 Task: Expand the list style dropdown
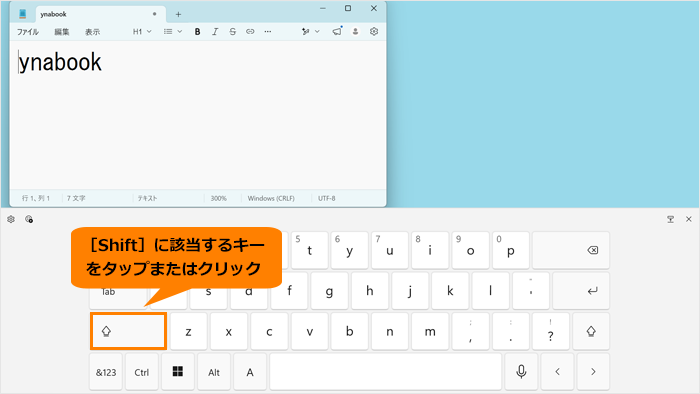pos(173,32)
